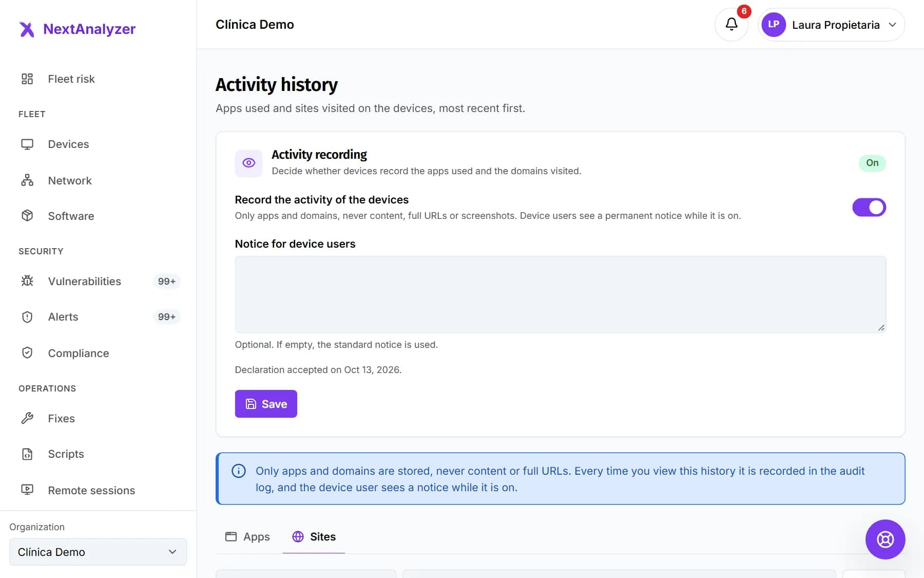Viewport: 924px width, 578px height.
Task: Open the Software package icon
Action: (27, 216)
